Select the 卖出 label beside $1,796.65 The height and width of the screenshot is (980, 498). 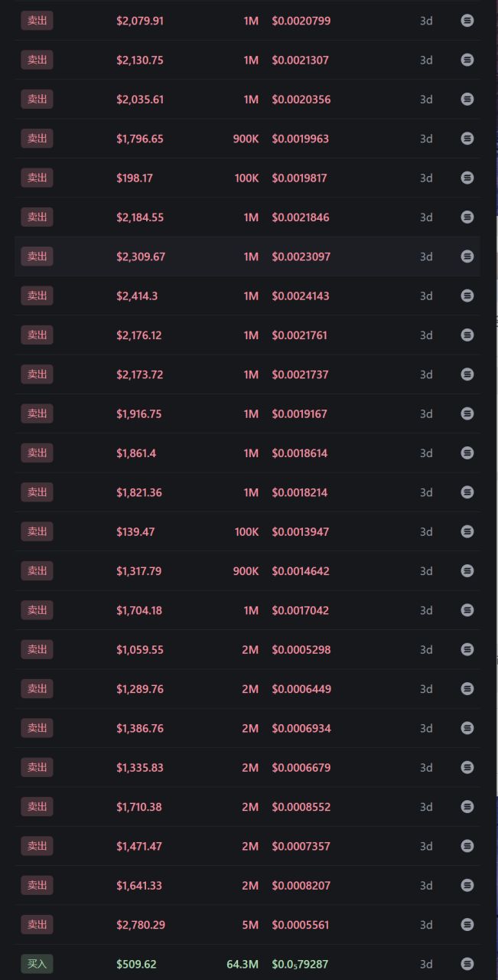tap(37, 139)
